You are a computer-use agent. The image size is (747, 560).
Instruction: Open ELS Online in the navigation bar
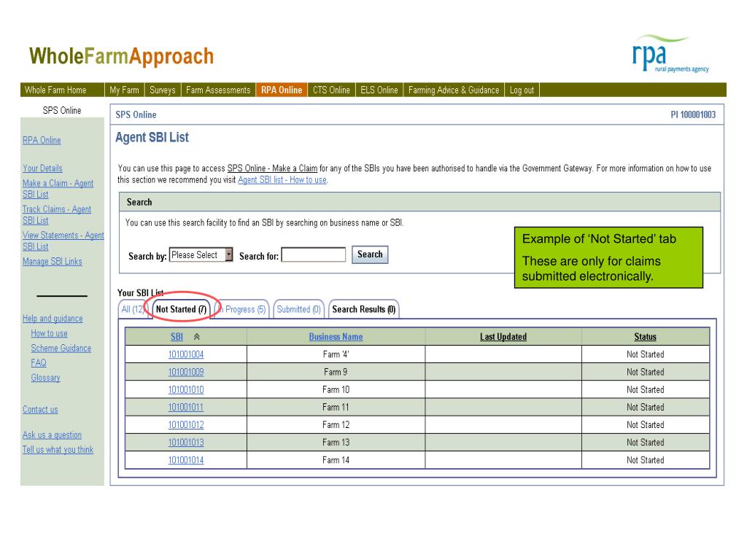click(379, 90)
